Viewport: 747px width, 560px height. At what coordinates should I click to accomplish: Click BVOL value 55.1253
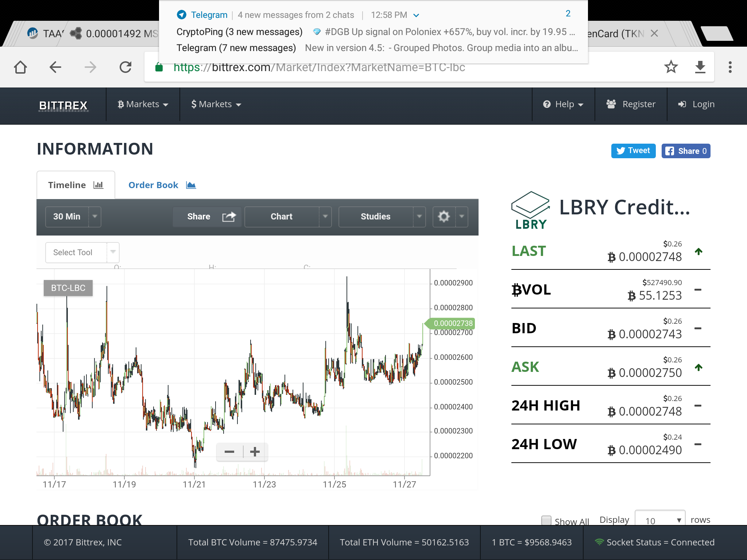pyautogui.click(x=655, y=296)
